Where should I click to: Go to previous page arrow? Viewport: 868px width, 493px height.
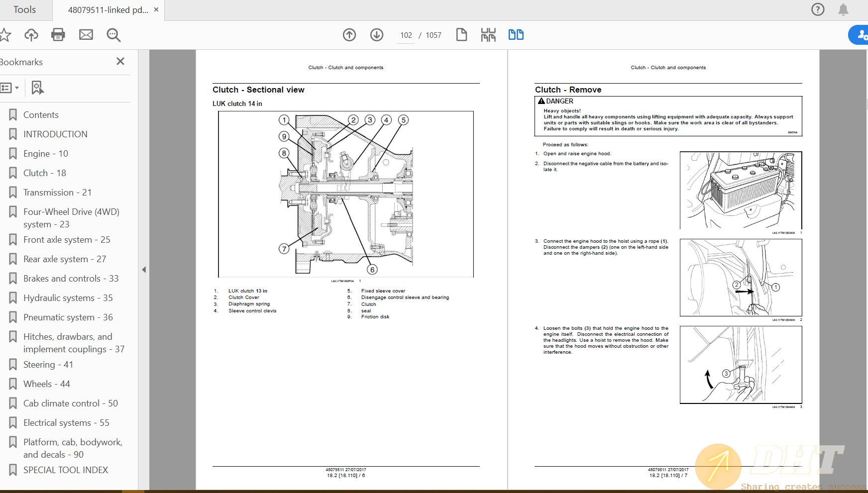[349, 35]
